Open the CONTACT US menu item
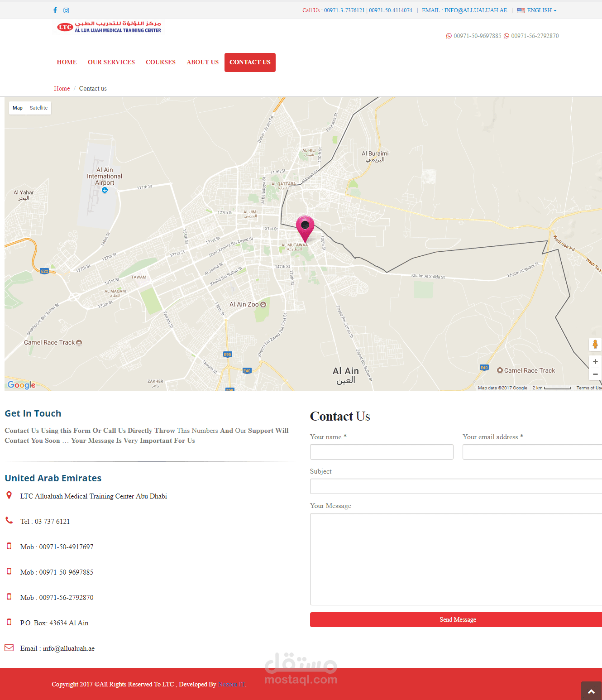The height and width of the screenshot is (700, 602). [x=250, y=62]
